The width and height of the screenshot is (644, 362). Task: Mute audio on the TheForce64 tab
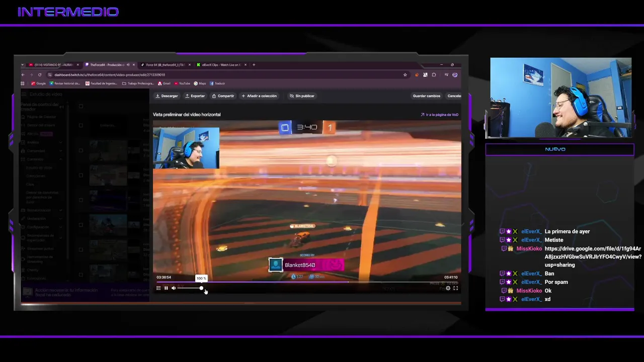128,65
